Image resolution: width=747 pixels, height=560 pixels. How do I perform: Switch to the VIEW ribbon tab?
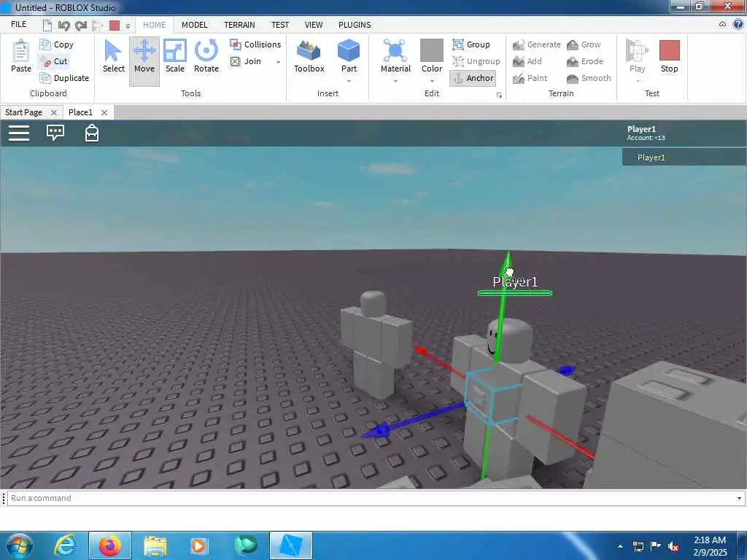(x=314, y=25)
